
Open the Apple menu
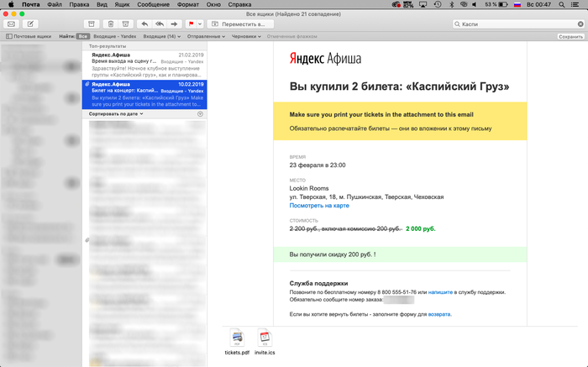point(11,4)
